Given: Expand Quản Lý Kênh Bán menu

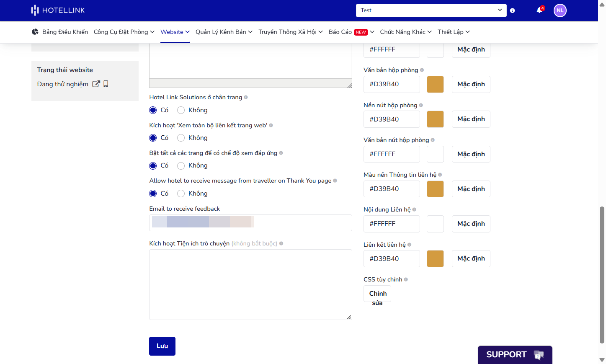Looking at the screenshot, I should [224, 32].
